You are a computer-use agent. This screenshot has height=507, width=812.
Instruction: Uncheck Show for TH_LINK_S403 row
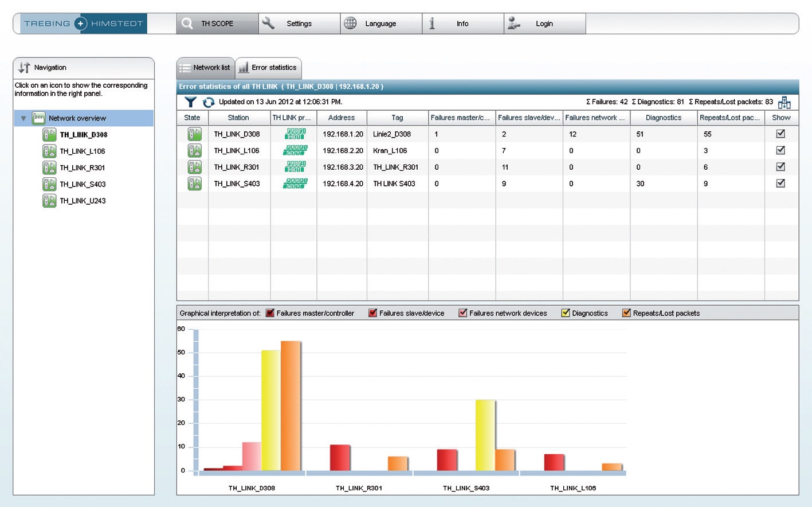780,184
